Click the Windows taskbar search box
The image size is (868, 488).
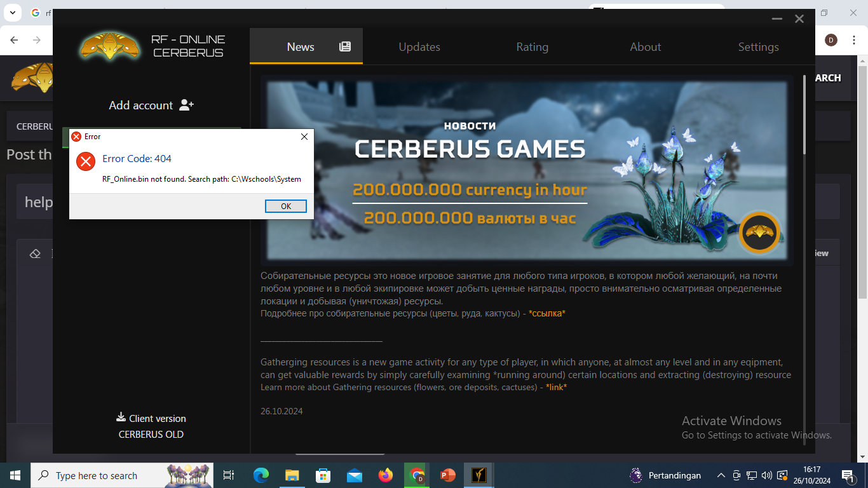click(x=123, y=475)
